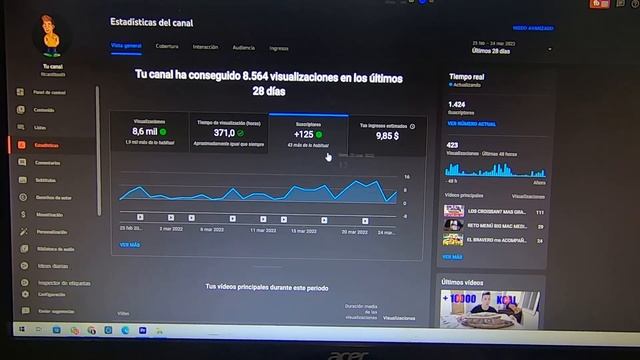Click the view count 111 for LOS CROISSANT
Image resolution: width=640 pixels, height=360 pixels.
point(540,212)
